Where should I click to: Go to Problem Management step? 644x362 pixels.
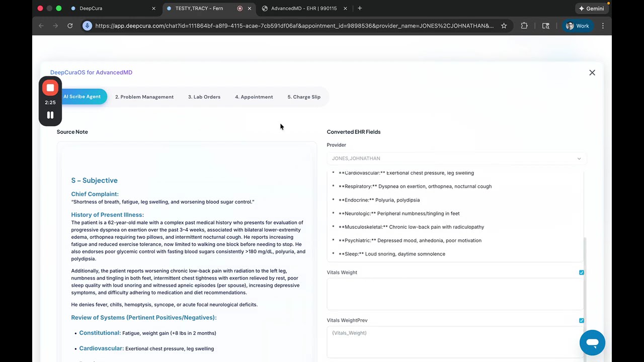(144, 97)
